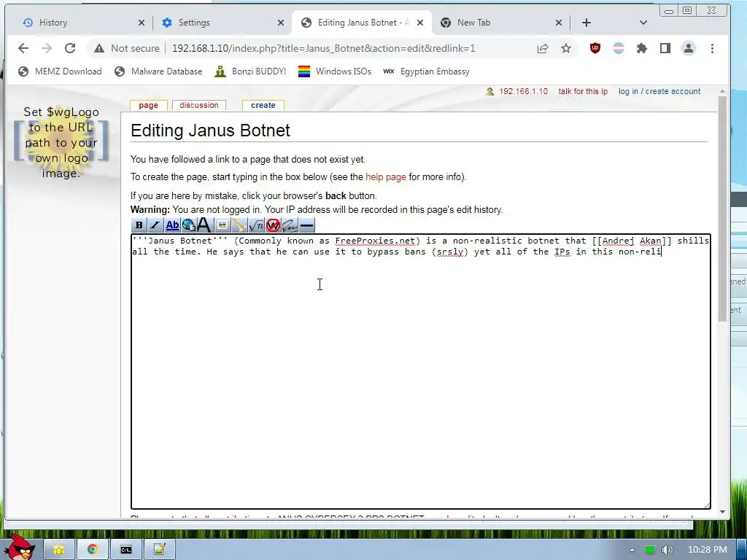This screenshot has width=747, height=560.
Task: Open the Chrome three-dot menu
Action: pos(712,48)
